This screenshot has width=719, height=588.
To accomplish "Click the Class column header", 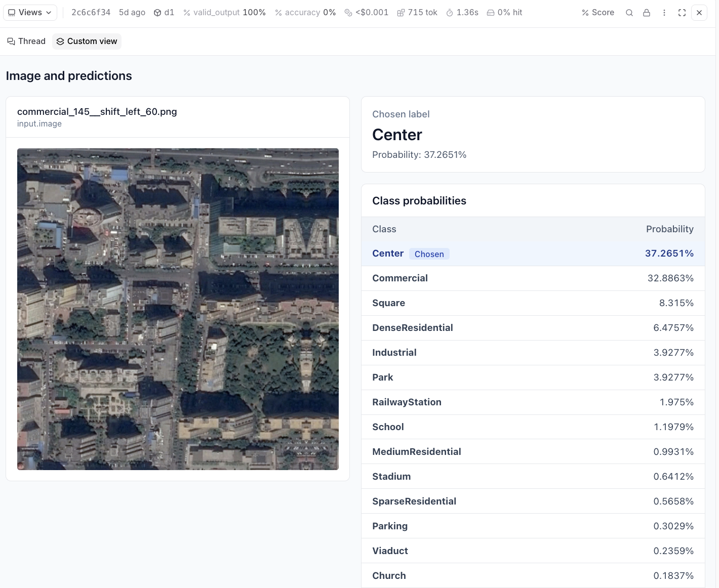I will click(384, 229).
